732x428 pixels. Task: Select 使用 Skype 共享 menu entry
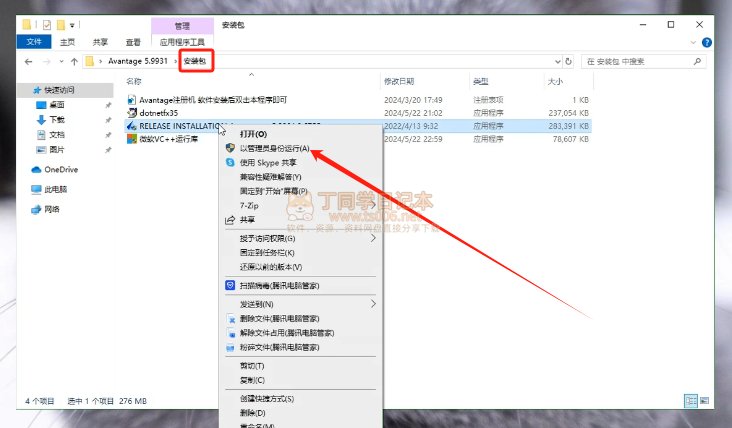[x=268, y=163]
